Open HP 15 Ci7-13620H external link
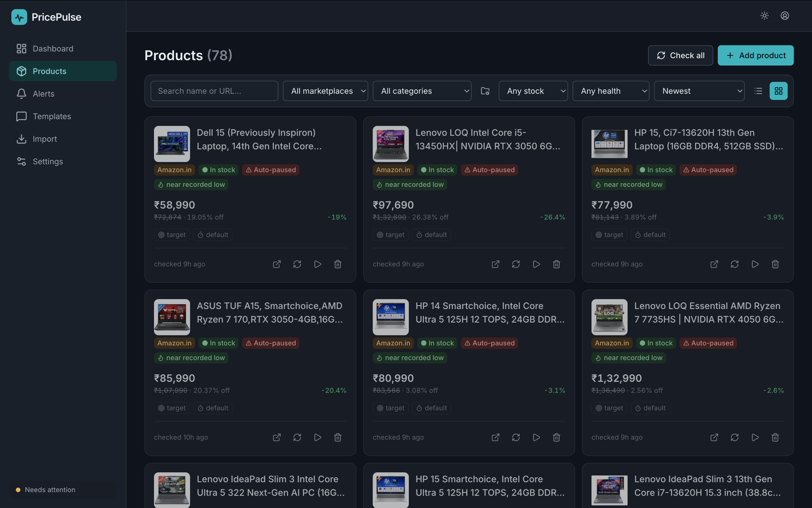Screen dimensions: 812x508 click(715, 264)
